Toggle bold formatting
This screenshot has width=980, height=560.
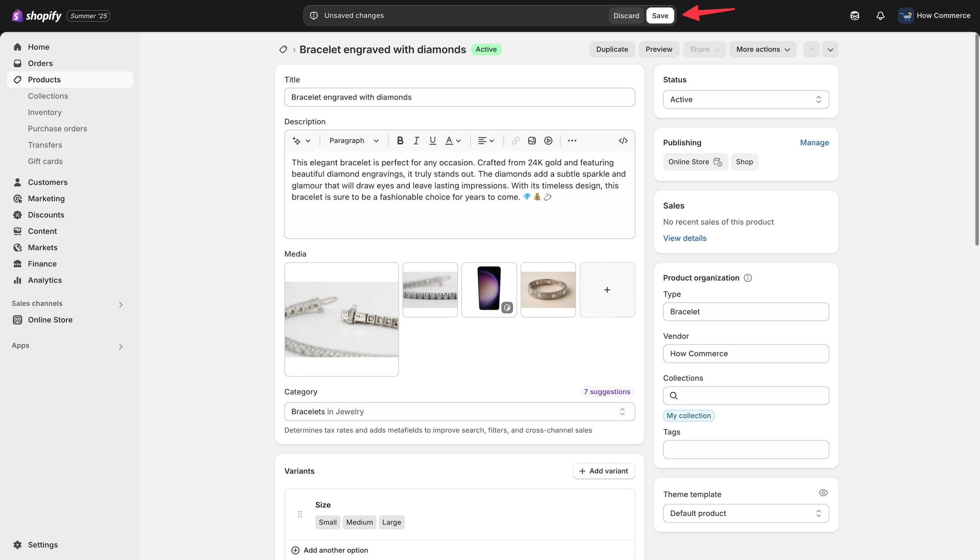click(400, 141)
